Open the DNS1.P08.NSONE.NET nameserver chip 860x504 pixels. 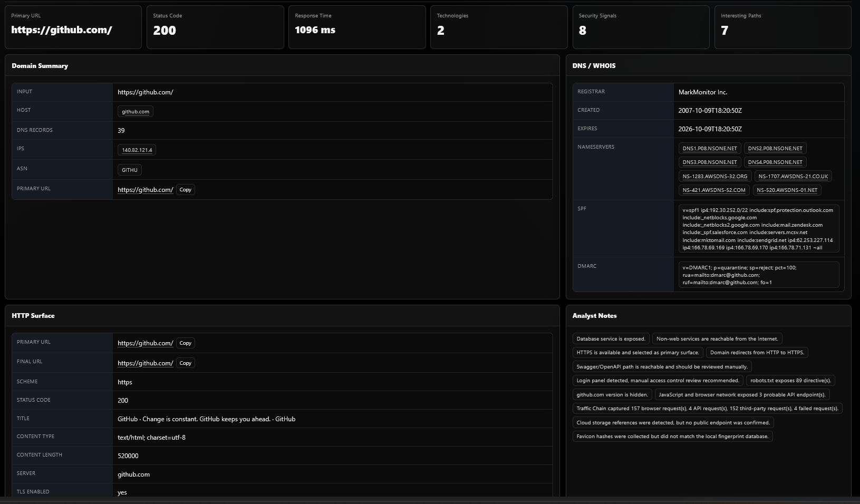[x=710, y=149]
